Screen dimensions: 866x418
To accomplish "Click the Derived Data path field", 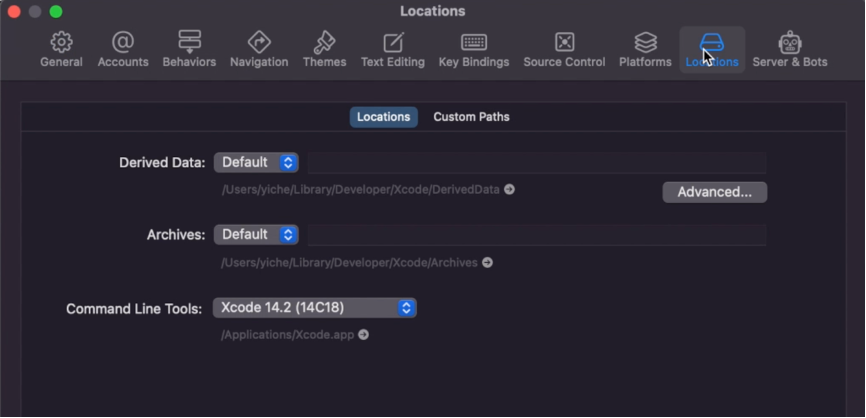I will [x=537, y=163].
